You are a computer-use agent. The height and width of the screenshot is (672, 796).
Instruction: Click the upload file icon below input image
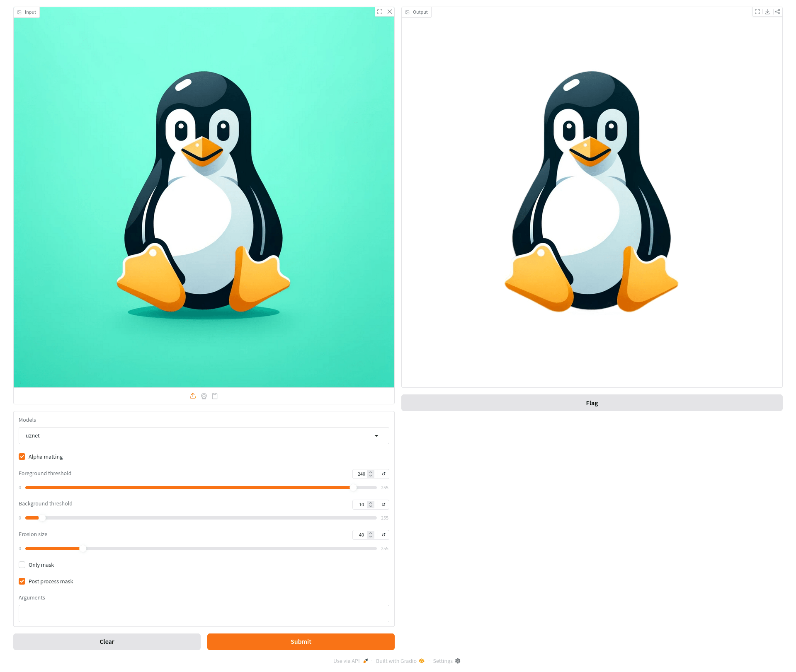tap(192, 396)
